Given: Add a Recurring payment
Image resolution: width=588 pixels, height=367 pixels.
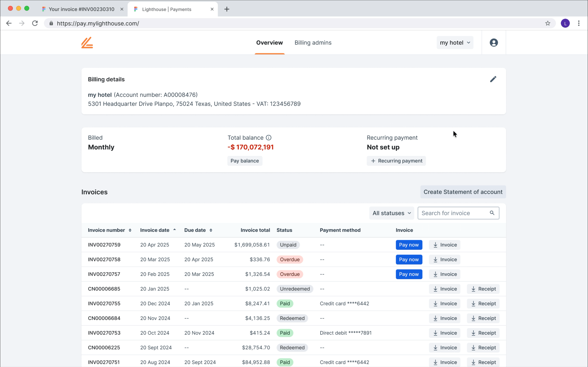Looking at the screenshot, I should 396,161.
